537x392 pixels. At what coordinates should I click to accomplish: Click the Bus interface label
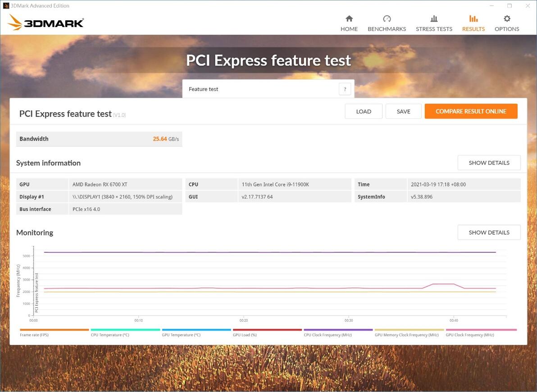(x=35, y=209)
